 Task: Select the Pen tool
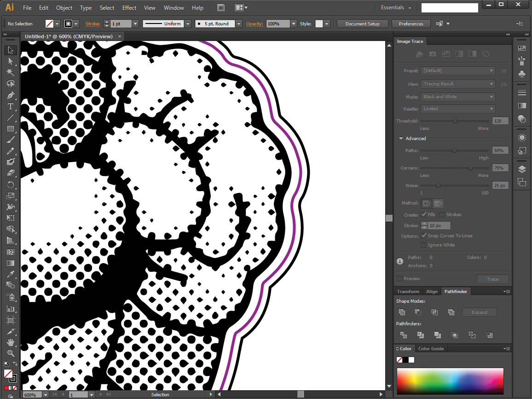[11, 95]
